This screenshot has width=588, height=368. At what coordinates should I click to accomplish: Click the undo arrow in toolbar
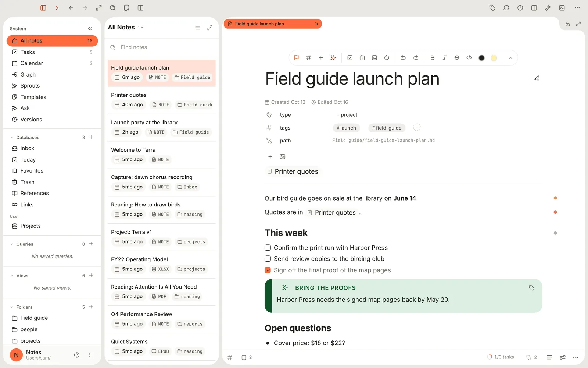(x=403, y=58)
